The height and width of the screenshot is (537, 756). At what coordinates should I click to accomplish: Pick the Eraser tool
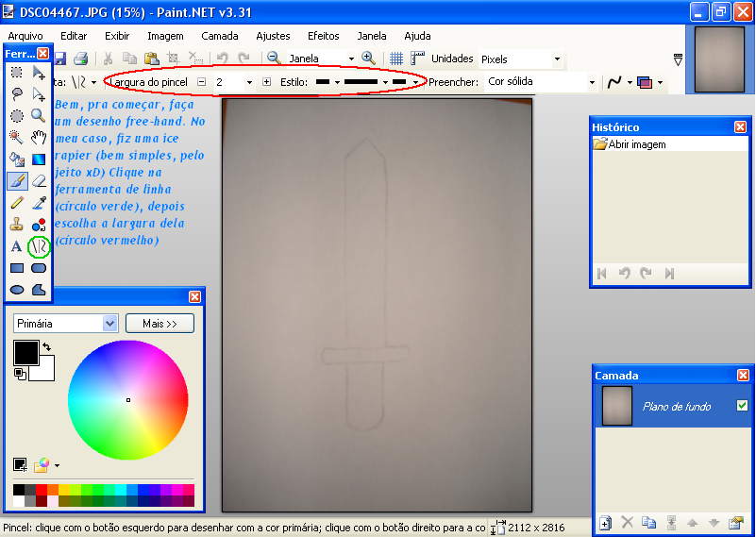39,181
